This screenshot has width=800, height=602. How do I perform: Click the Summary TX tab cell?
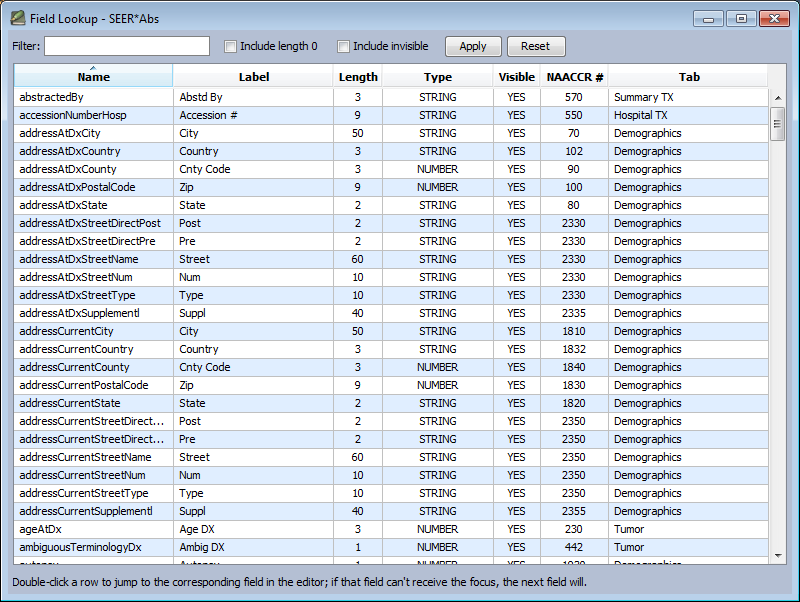tap(688, 97)
